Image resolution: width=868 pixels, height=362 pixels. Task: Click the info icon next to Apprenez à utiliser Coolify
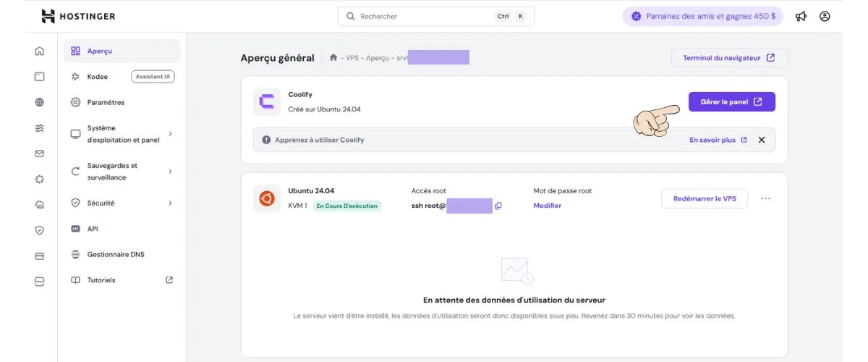[266, 140]
